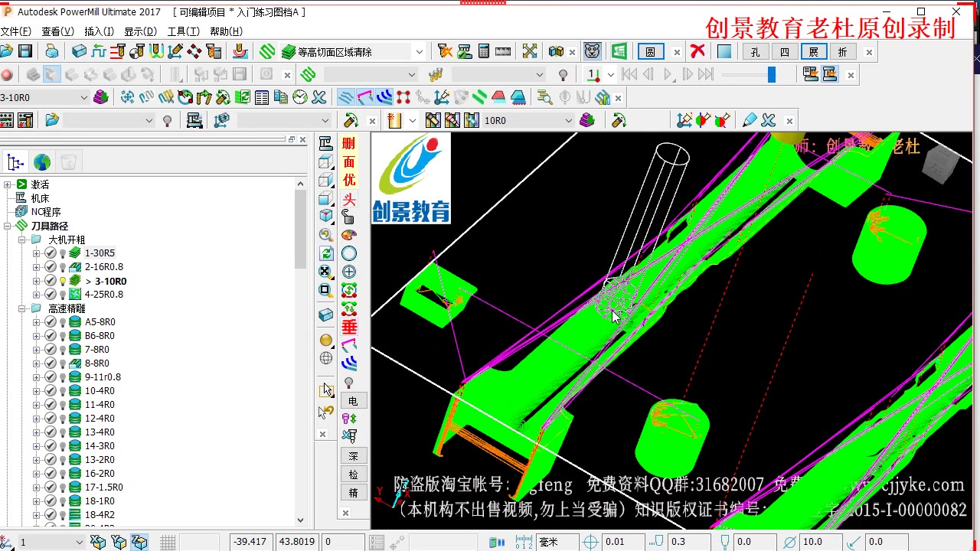The height and width of the screenshot is (551, 980).
Task: Select the wireframe circle view icon
Action: 349,253
